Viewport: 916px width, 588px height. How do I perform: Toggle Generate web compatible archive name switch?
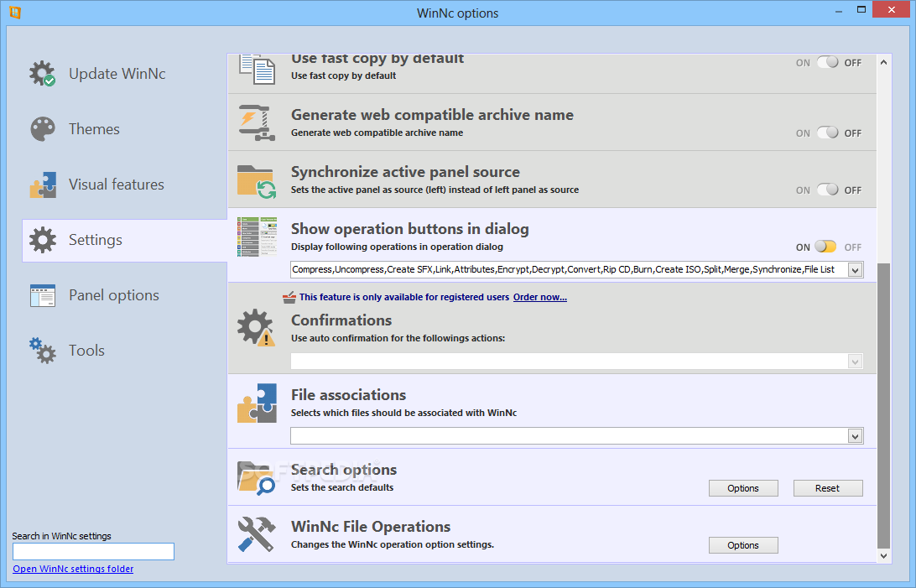(828, 133)
